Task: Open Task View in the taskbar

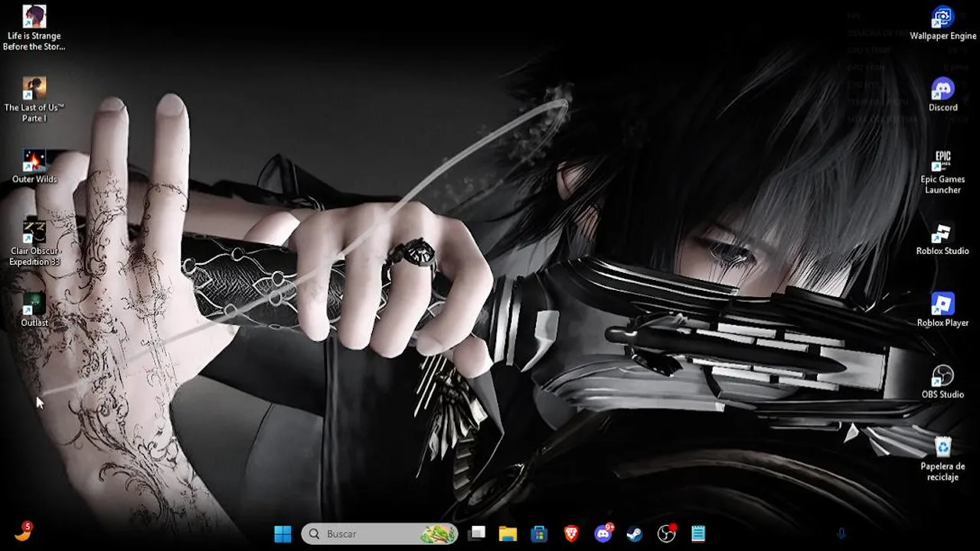Action: [x=477, y=533]
